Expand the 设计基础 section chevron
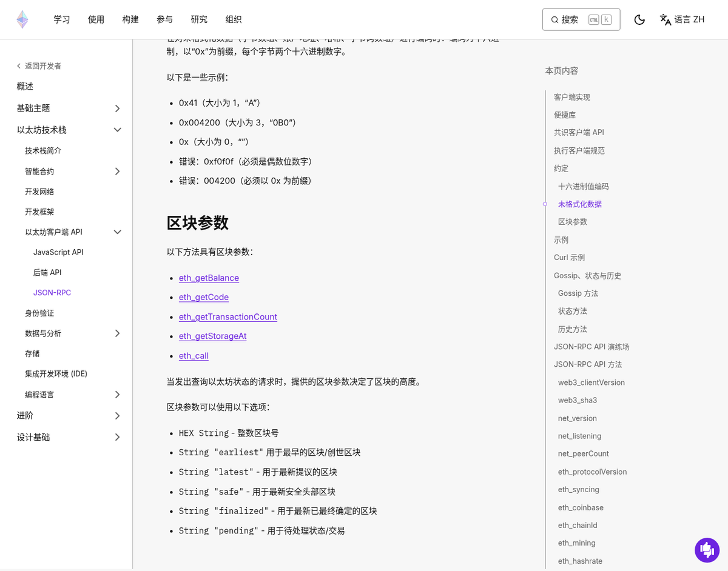The height and width of the screenshot is (571, 728). coord(118,437)
